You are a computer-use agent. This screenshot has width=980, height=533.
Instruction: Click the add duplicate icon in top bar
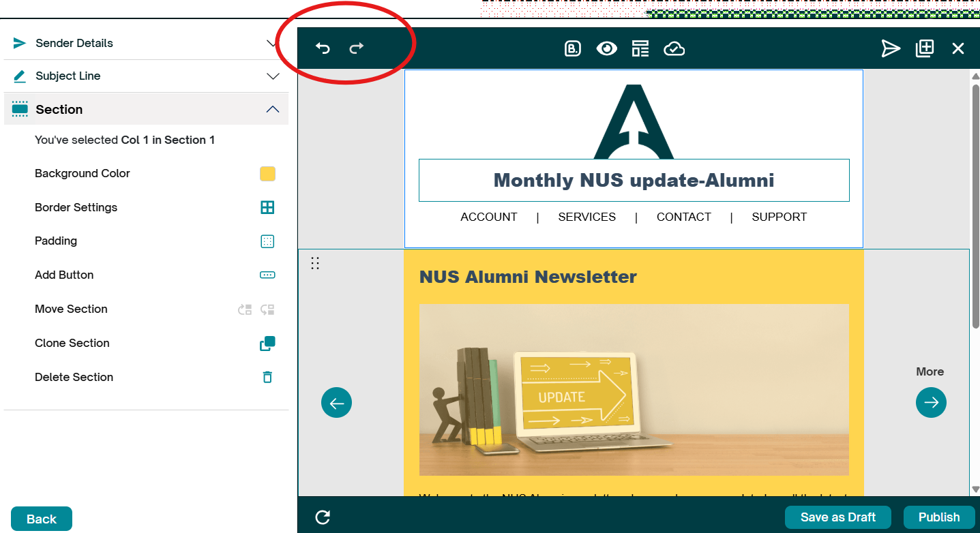point(925,48)
